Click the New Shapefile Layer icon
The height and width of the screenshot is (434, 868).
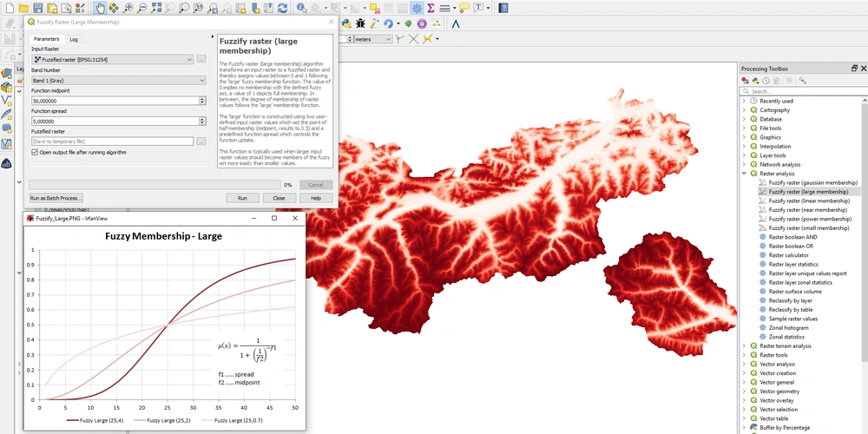(6, 100)
